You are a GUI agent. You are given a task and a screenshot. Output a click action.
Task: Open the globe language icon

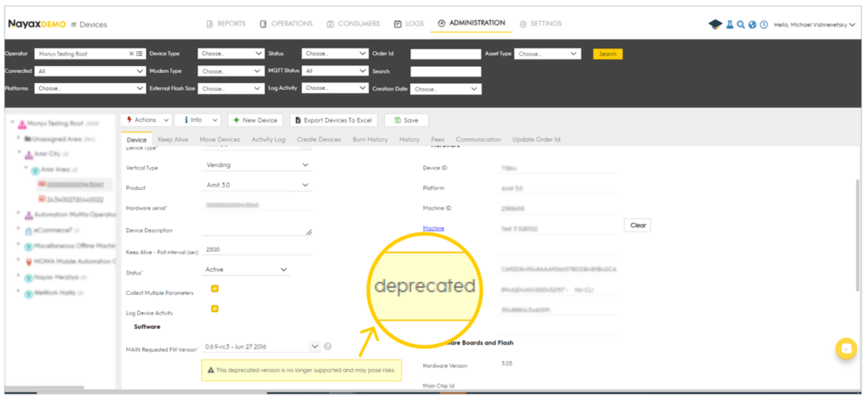(753, 25)
